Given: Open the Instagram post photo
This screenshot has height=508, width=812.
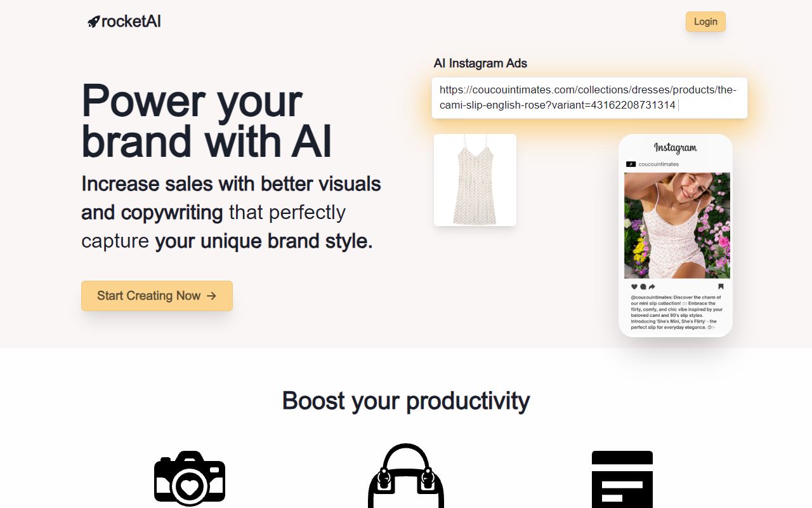Looking at the screenshot, I should 677,225.
